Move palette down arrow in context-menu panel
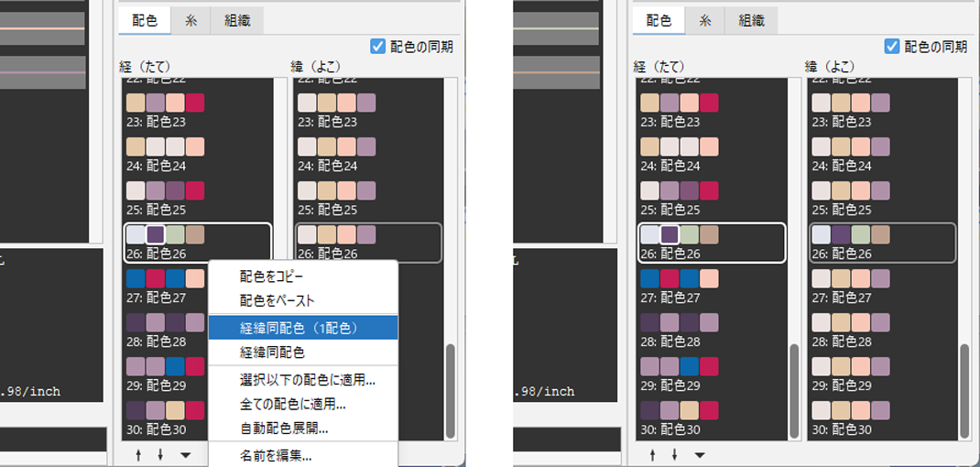The width and height of the screenshot is (980, 467). click(x=160, y=454)
